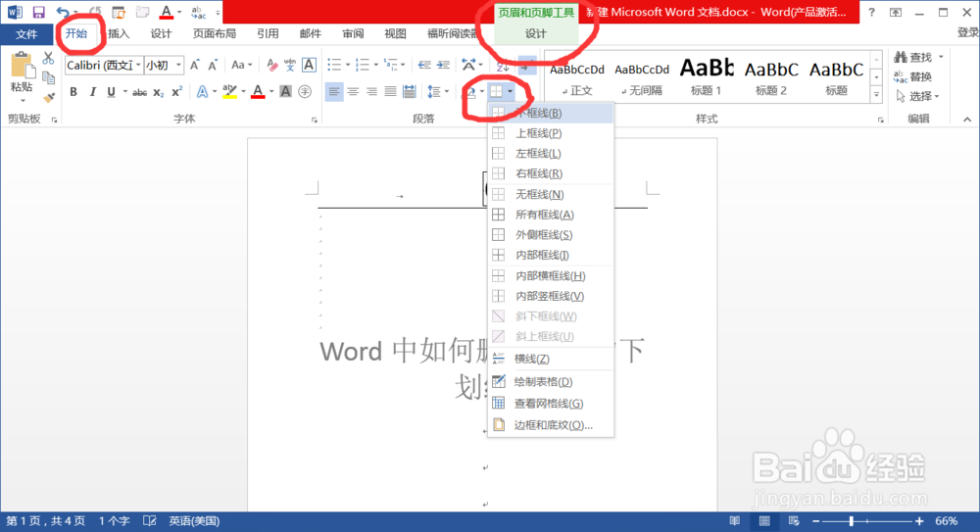
Task: Click the zoom slider handle
Action: click(851, 521)
